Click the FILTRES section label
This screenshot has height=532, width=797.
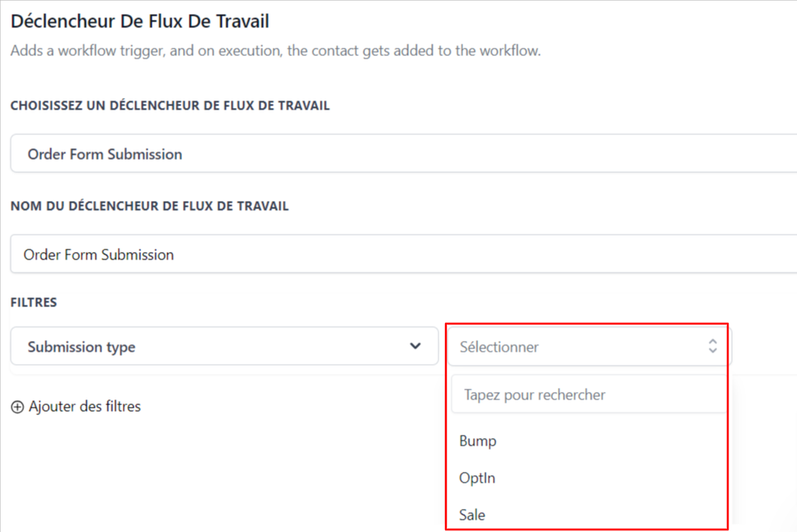click(34, 302)
